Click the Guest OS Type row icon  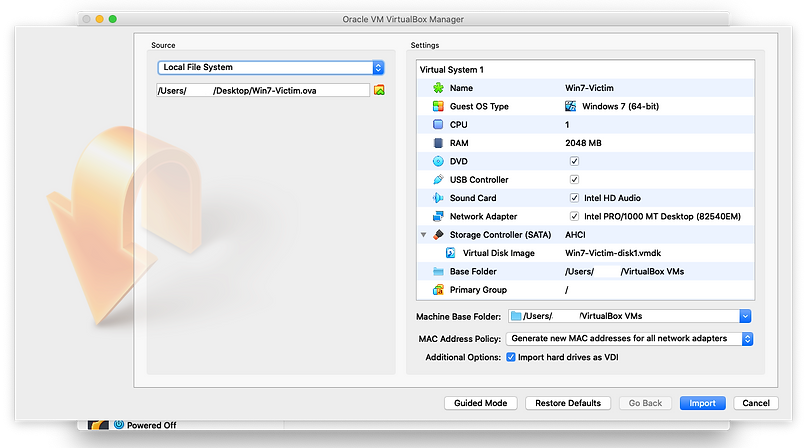[x=438, y=106]
